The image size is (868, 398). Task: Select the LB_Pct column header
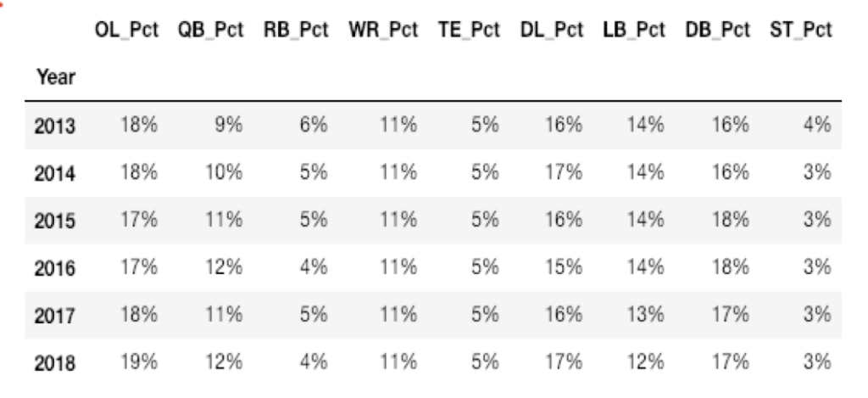click(x=634, y=31)
